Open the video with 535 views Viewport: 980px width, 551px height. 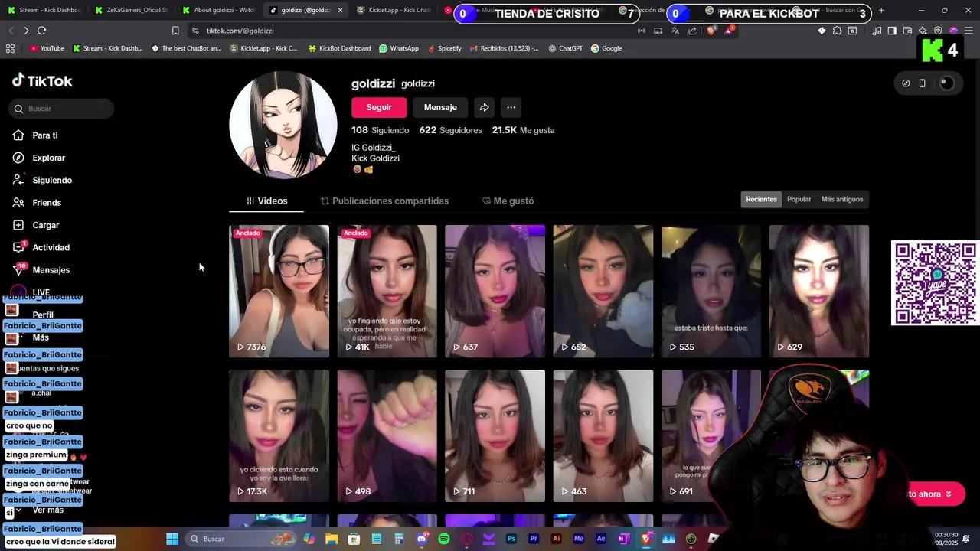tap(710, 291)
